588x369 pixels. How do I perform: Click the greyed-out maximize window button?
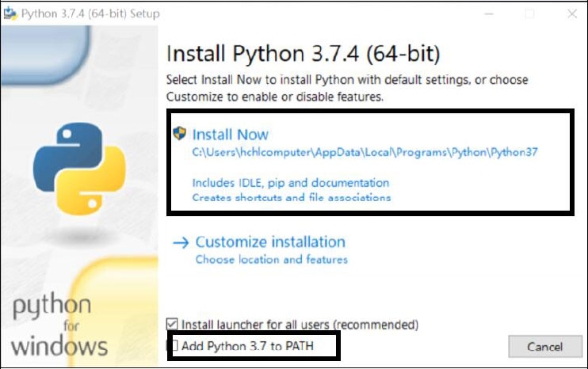[529, 13]
